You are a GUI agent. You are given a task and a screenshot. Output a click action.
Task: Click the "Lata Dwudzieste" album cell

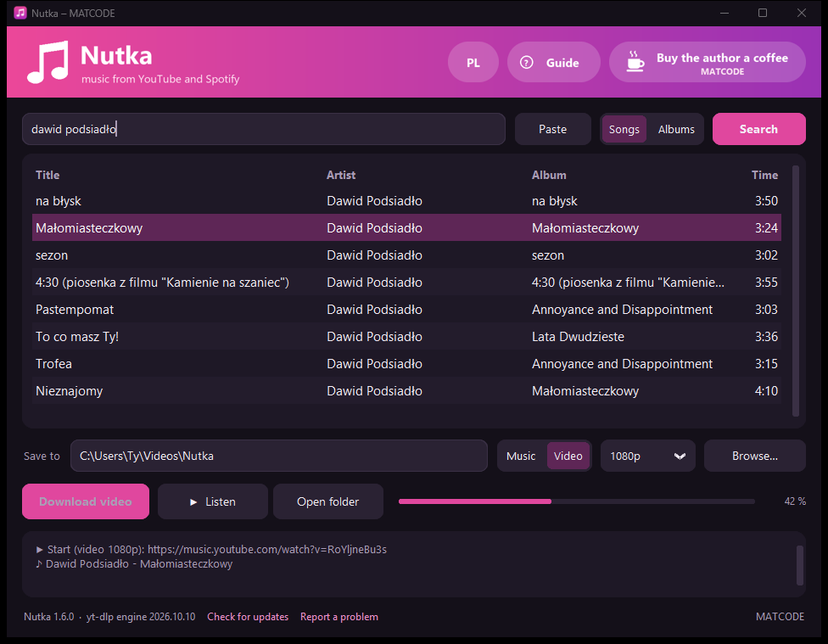tap(578, 337)
